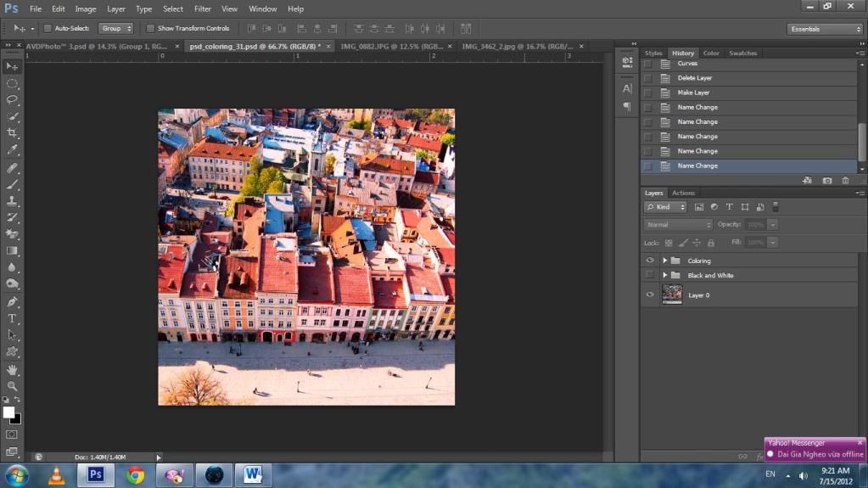Select the Clone Stamp tool
The height and width of the screenshot is (488, 868).
pyautogui.click(x=12, y=202)
